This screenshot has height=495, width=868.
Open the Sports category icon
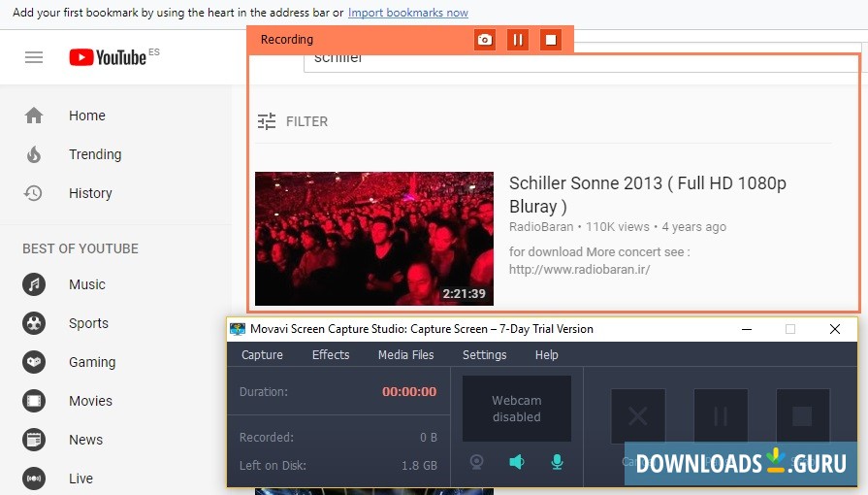[x=34, y=323]
